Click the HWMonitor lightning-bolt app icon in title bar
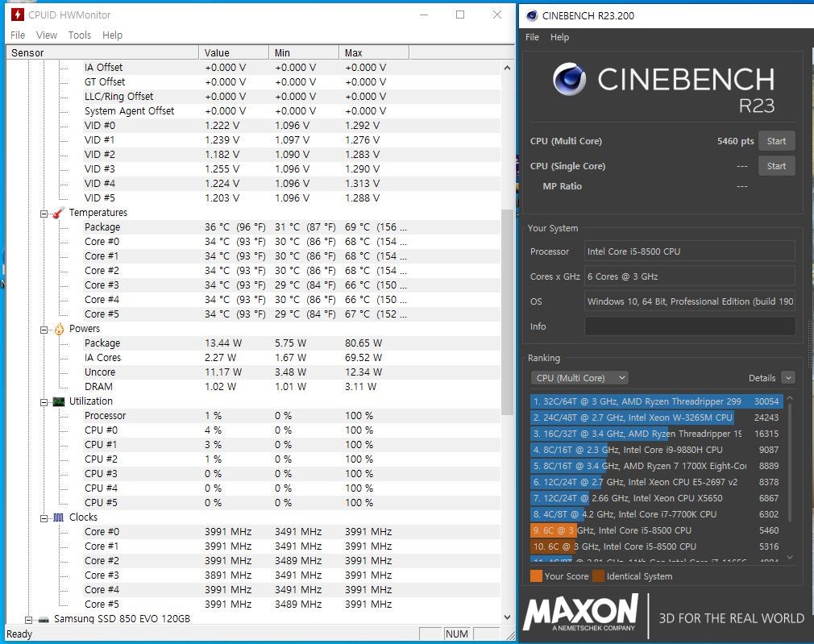Viewport: 814px width, 644px height. click(x=17, y=15)
